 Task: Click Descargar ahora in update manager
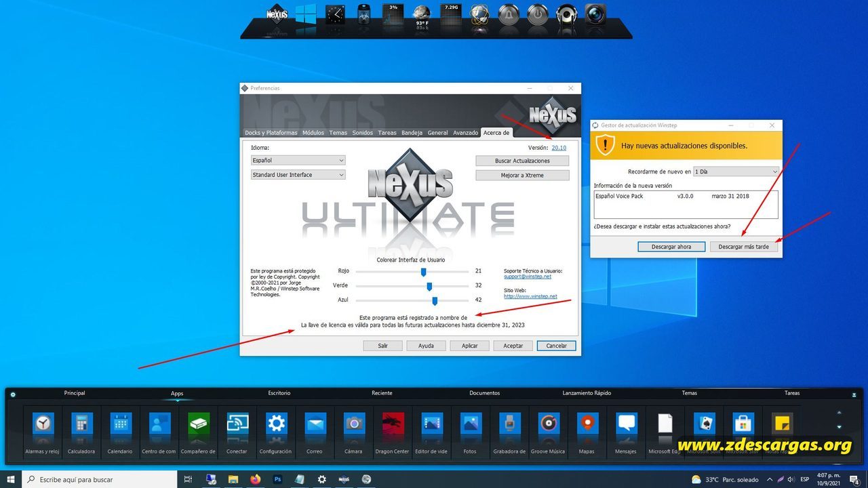(x=671, y=247)
